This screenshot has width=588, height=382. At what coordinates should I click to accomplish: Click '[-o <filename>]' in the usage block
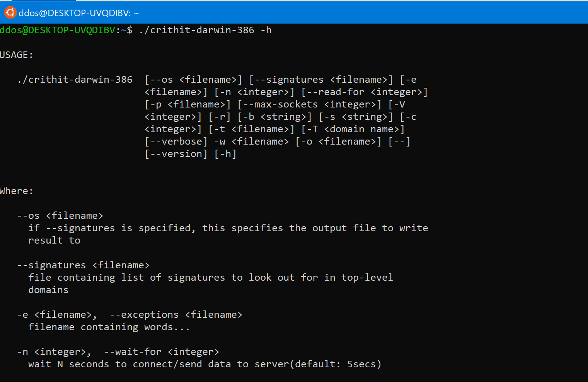[339, 142]
